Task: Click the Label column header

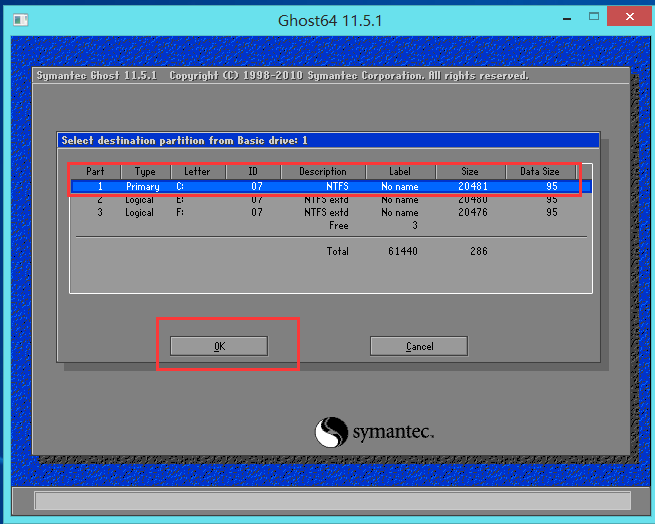Action: (x=400, y=171)
